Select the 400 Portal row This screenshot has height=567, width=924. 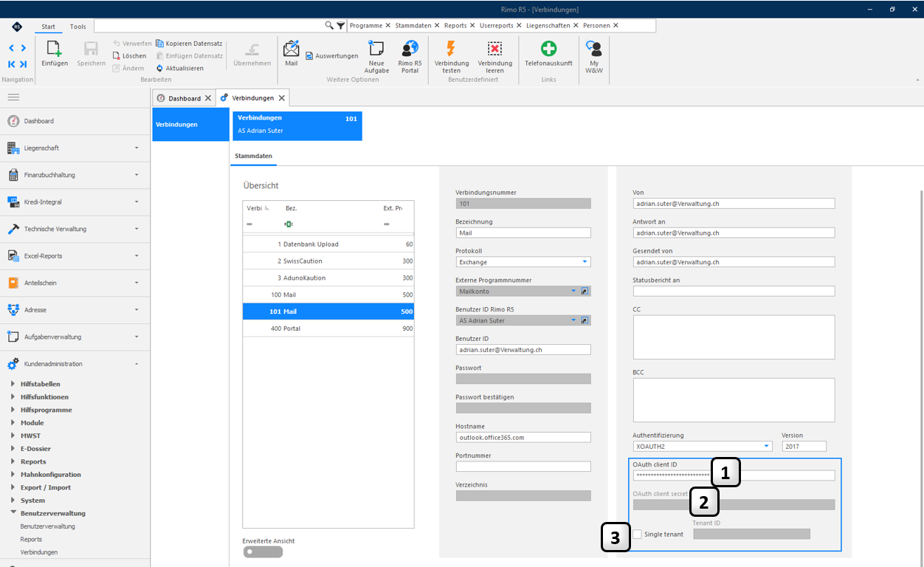click(x=328, y=329)
